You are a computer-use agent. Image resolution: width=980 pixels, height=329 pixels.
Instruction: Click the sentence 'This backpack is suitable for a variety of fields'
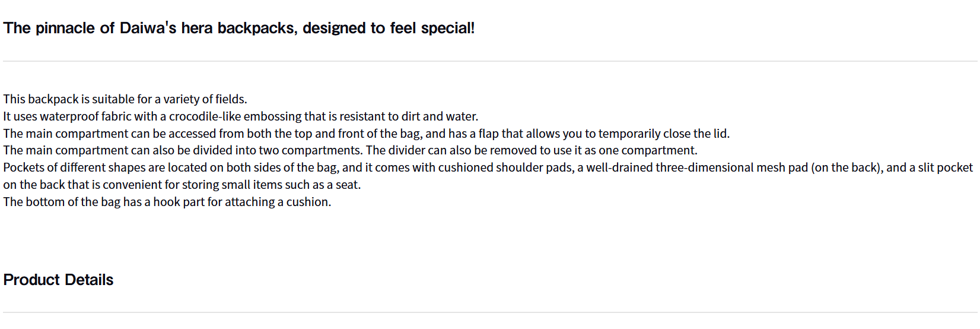pos(125,99)
